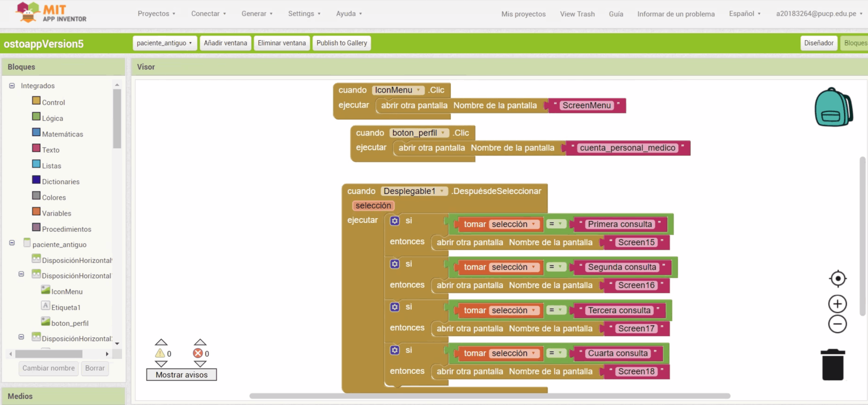The image size is (868, 405).
Task: Open View Trash link
Action: [x=577, y=14]
